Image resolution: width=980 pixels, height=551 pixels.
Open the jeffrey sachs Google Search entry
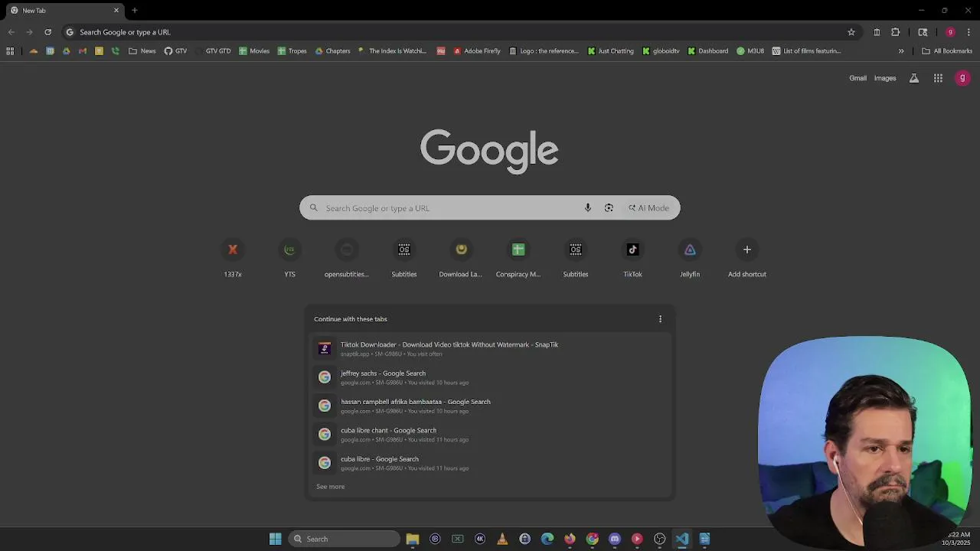(490, 377)
